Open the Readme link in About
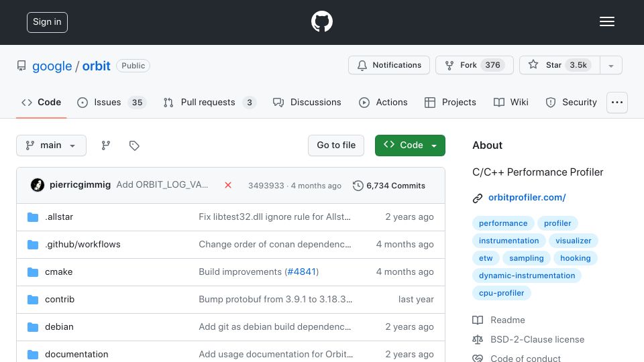Screen dimensions: 644x362 [508, 320]
